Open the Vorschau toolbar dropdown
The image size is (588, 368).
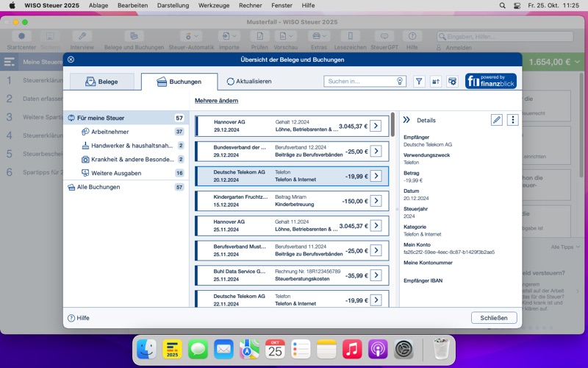(285, 40)
